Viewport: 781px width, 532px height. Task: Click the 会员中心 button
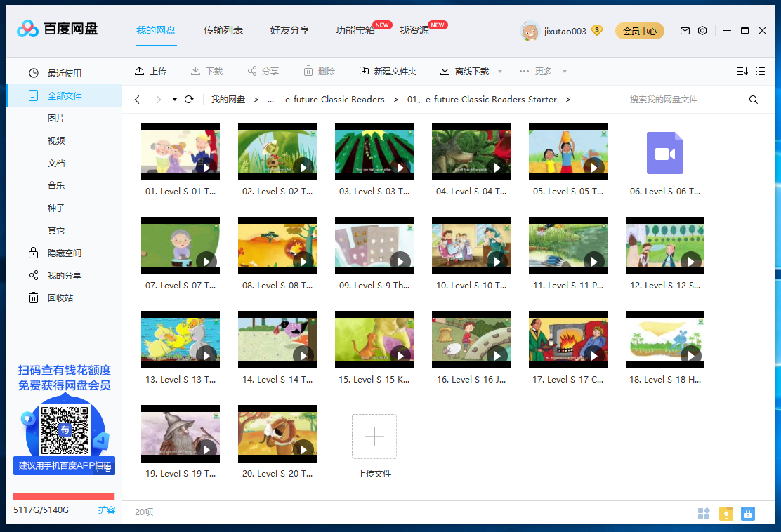point(639,31)
